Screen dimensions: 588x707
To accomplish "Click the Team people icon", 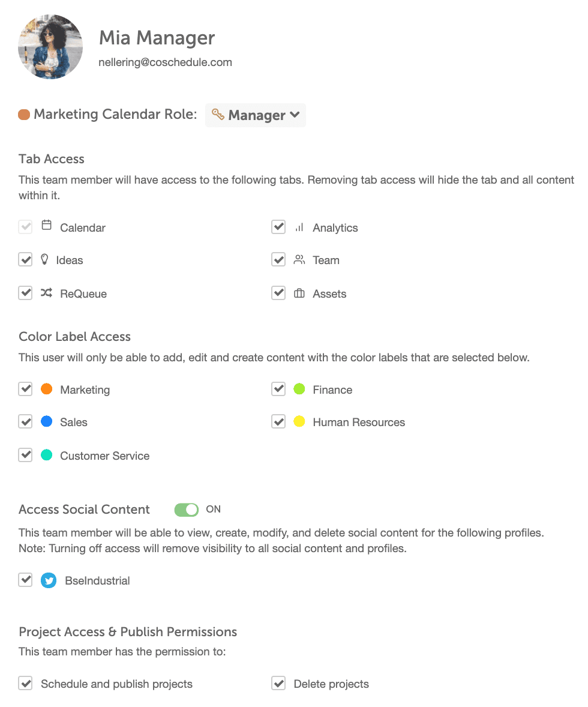I will click(x=299, y=260).
